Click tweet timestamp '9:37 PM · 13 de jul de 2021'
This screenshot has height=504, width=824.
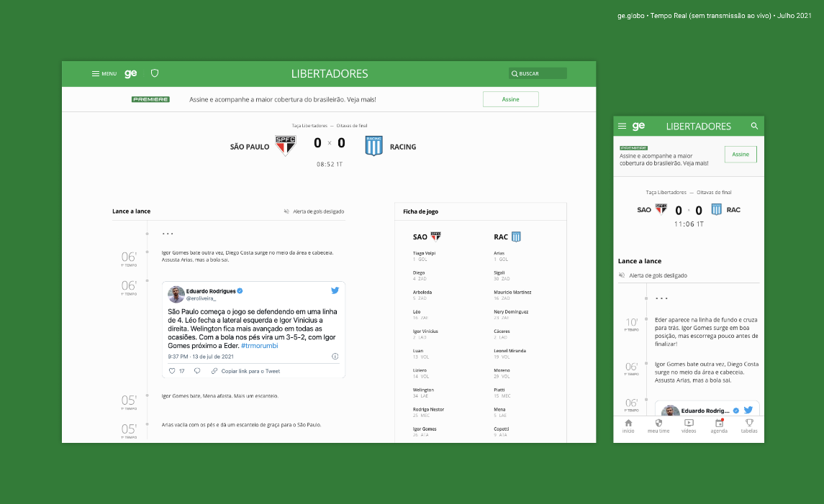pyautogui.click(x=201, y=357)
